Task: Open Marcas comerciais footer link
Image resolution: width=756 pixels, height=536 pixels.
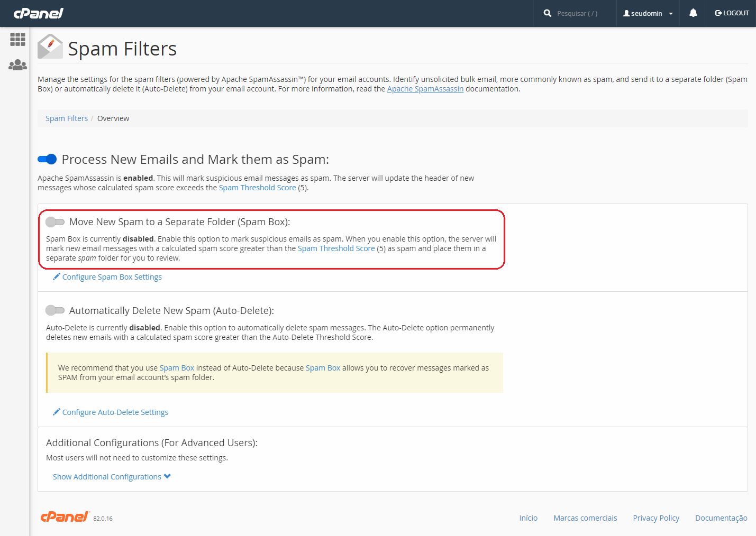Action: pos(585,518)
